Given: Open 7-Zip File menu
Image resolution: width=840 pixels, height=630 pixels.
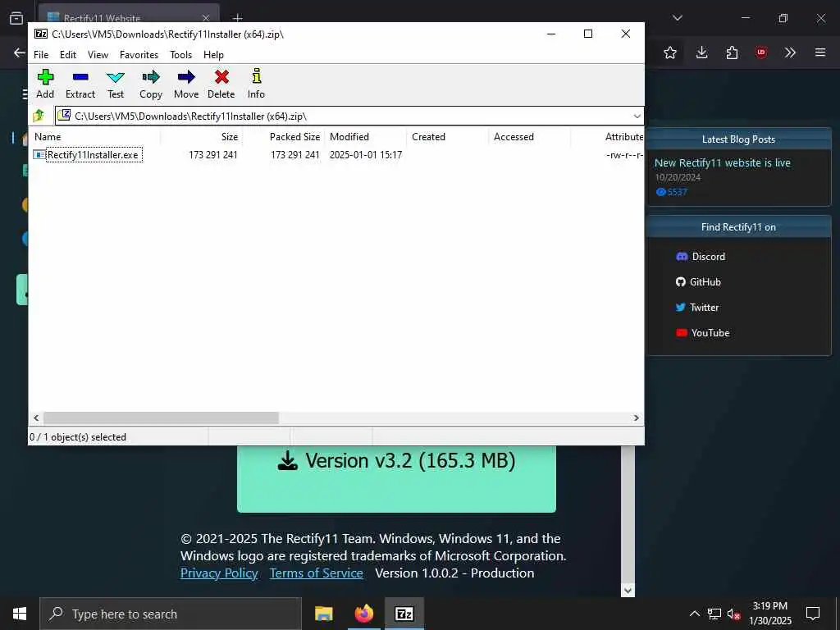Looking at the screenshot, I should click(x=41, y=55).
